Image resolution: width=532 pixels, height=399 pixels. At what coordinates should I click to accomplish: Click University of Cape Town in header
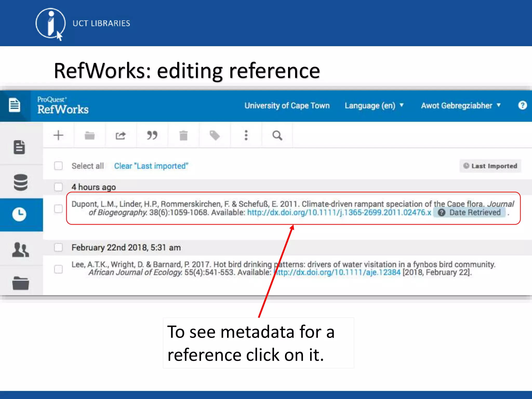[287, 105]
